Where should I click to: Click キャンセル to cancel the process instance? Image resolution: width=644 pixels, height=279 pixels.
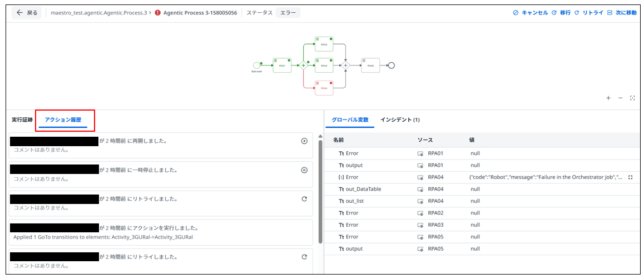(x=531, y=12)
